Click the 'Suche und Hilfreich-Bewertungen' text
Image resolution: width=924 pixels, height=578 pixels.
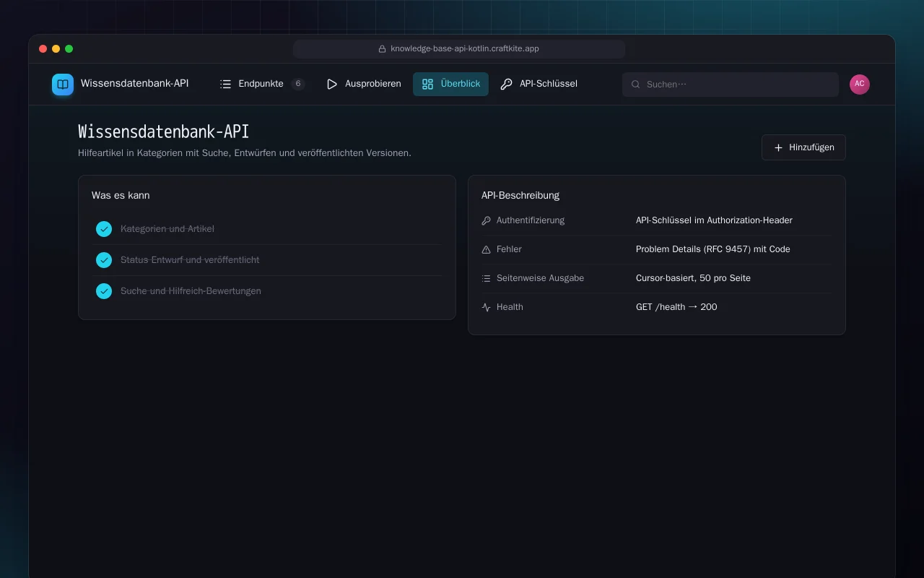(x=191, y=291)
